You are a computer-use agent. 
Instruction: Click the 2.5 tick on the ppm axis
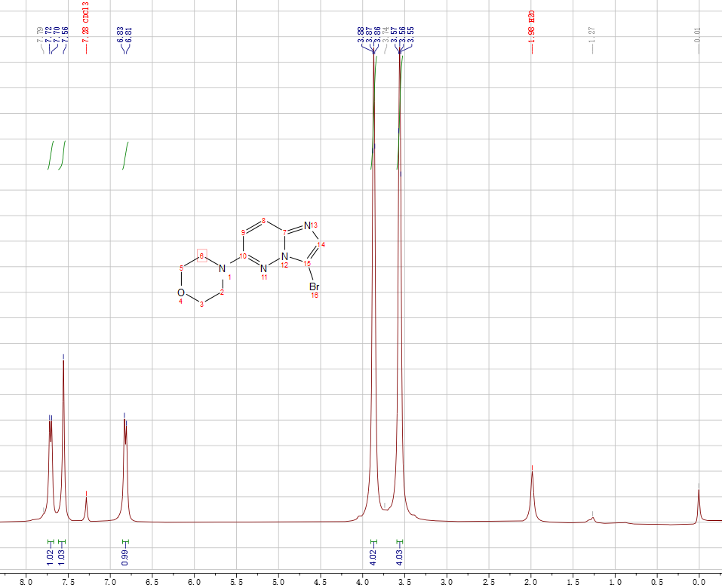click(x=488, y=581)
